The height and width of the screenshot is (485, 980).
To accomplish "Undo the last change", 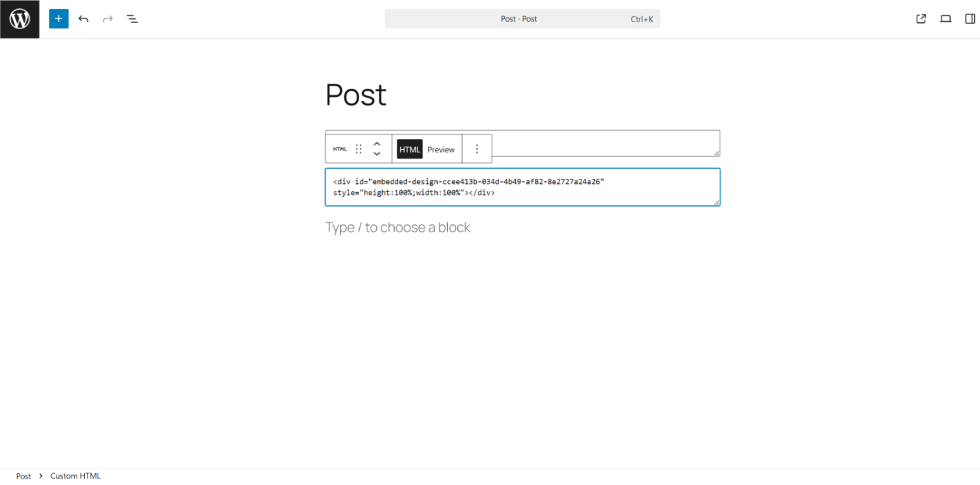I will (84, 19).
